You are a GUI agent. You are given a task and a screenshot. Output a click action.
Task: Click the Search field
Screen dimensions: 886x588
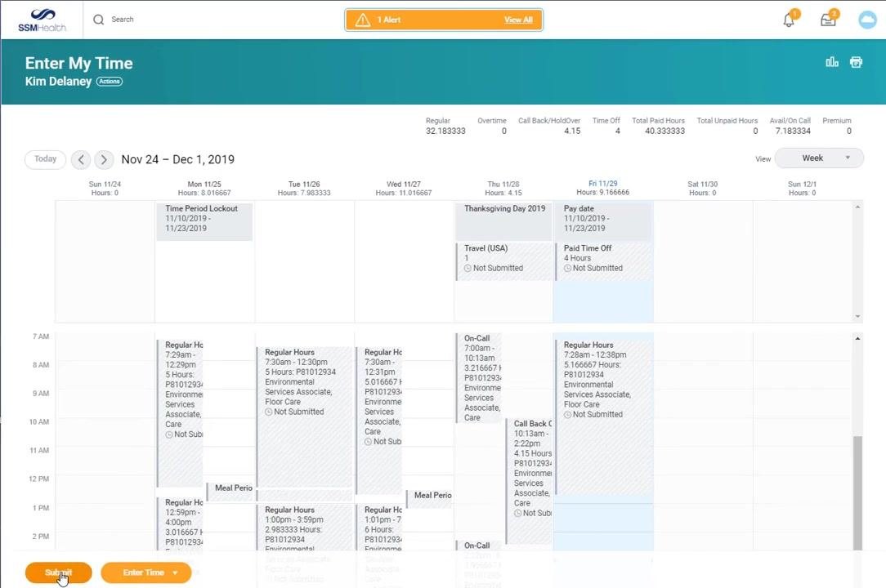[x=122, y=20]
